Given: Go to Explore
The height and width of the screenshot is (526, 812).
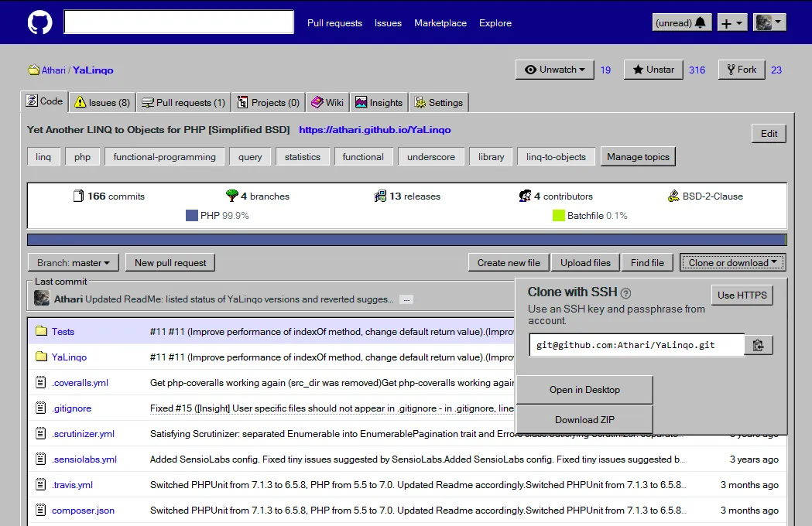Looking at the screenshot, I should pyautogui.click(x=495, y=22).
